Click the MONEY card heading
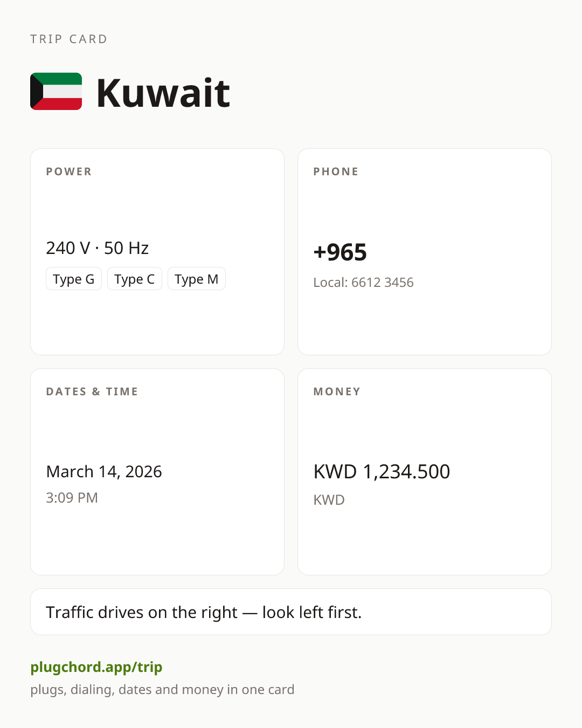Viewport: 582px width, 728px height. (337, 392)
